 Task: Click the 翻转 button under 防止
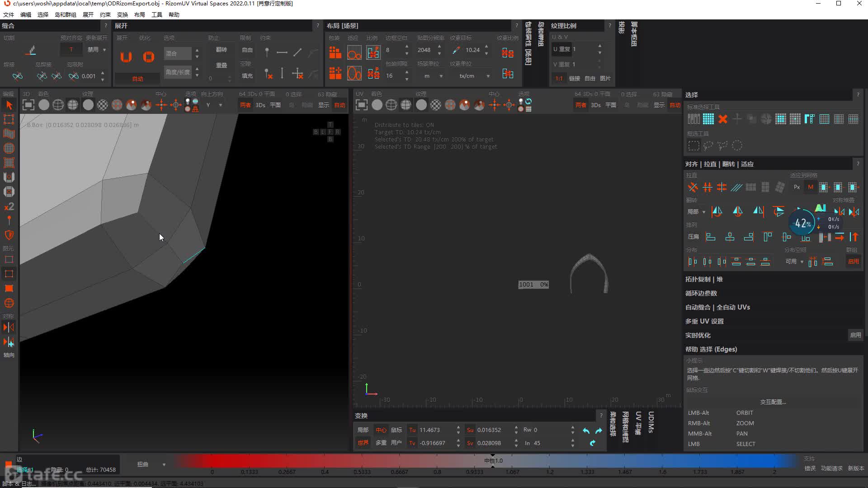[x=222, y=50]
